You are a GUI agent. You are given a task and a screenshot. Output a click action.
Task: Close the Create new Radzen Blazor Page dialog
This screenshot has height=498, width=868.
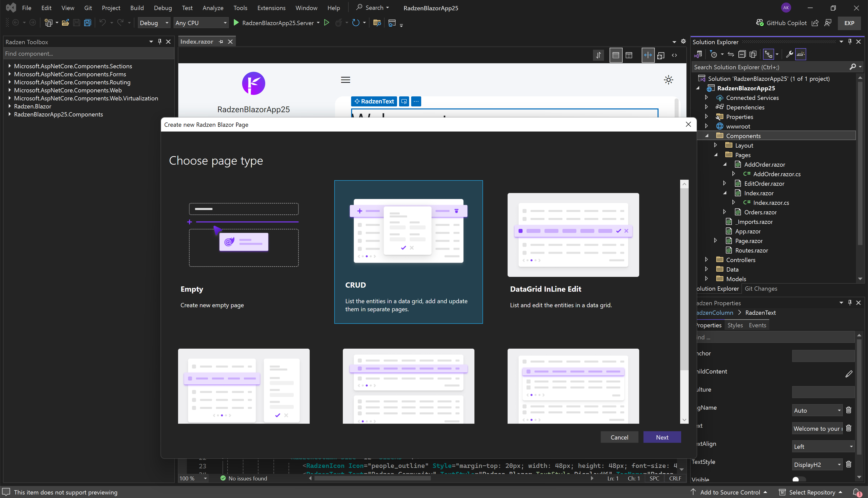click(x=688, y=124)
